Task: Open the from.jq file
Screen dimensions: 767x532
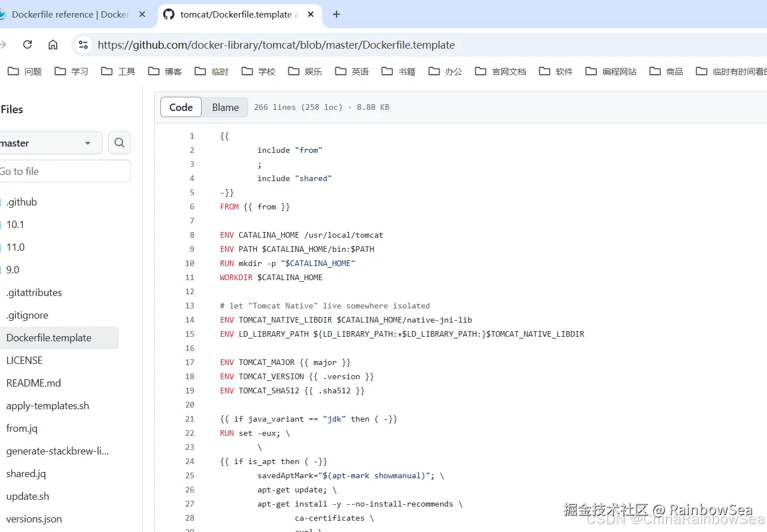Action: click(x=22, y=428)
